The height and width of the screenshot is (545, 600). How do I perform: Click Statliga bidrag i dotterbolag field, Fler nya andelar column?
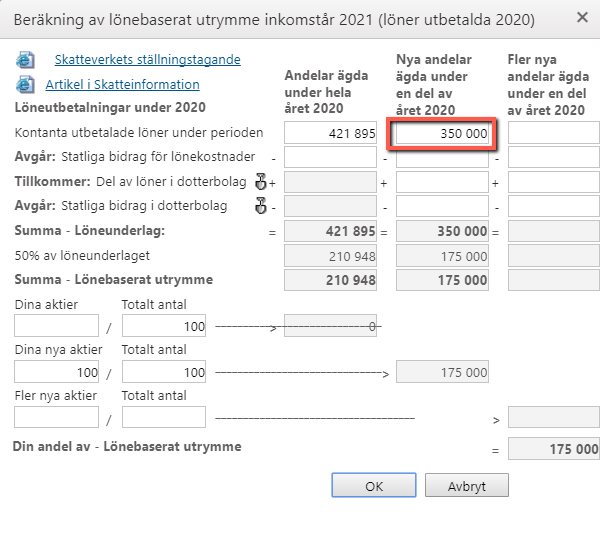click(554, 206)
